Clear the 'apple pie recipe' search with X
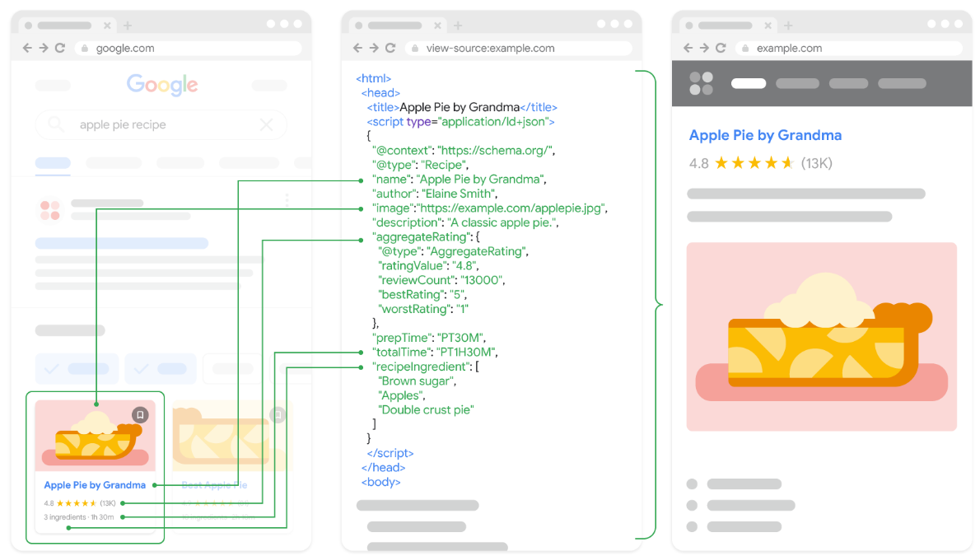This screenshot has height=556, width=980. (266, 125)
